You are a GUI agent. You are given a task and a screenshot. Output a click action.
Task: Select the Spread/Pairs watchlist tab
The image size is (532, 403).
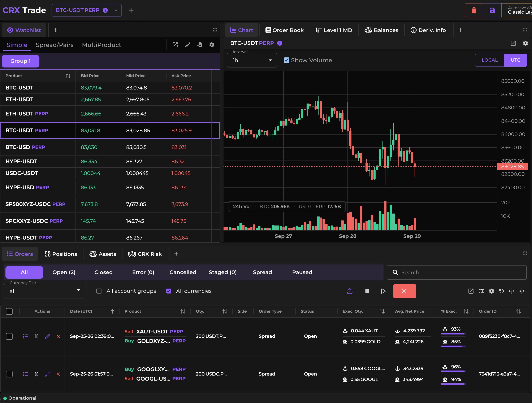click(55, 45)
